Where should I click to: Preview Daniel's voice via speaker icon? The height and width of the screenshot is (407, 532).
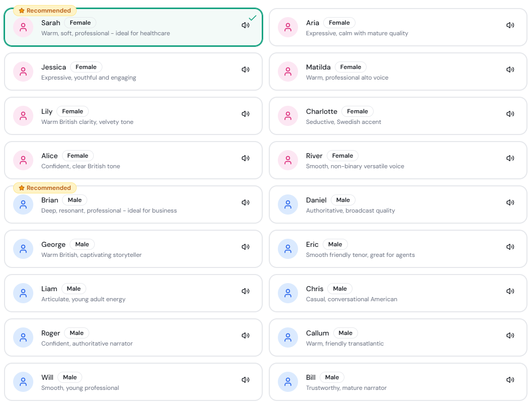coord(510,202)
